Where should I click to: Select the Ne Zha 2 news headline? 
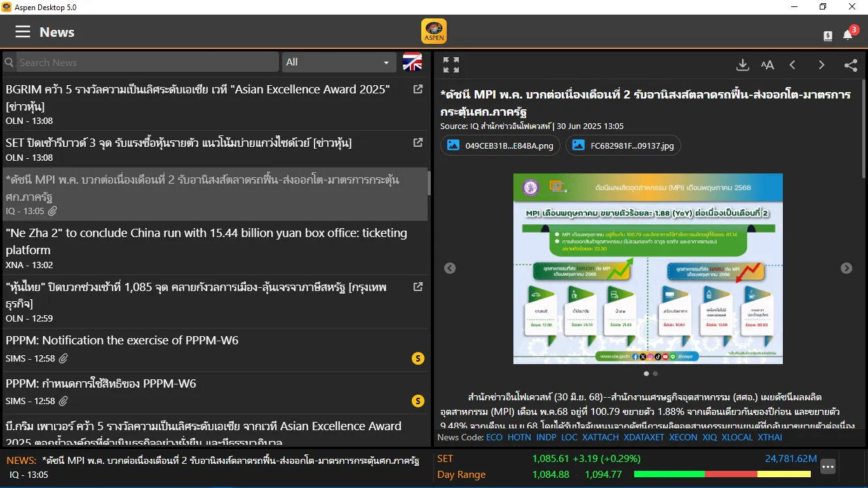click(207, 241)
